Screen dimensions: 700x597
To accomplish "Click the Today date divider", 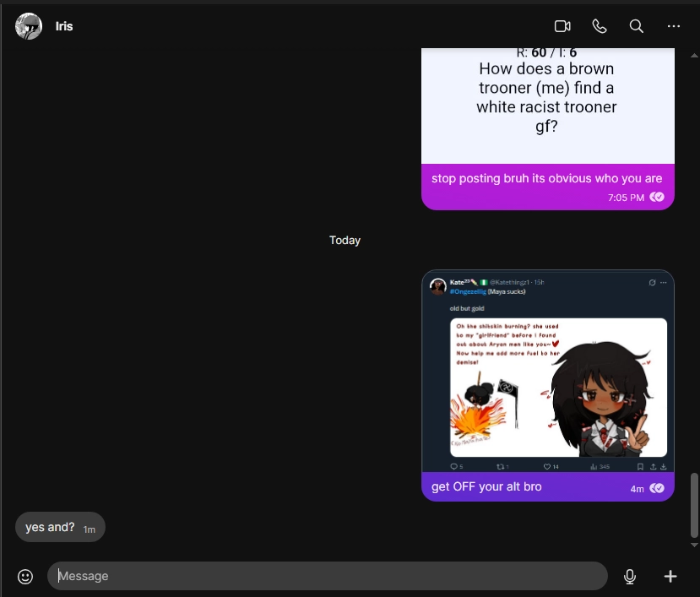I will coord(345,241).
